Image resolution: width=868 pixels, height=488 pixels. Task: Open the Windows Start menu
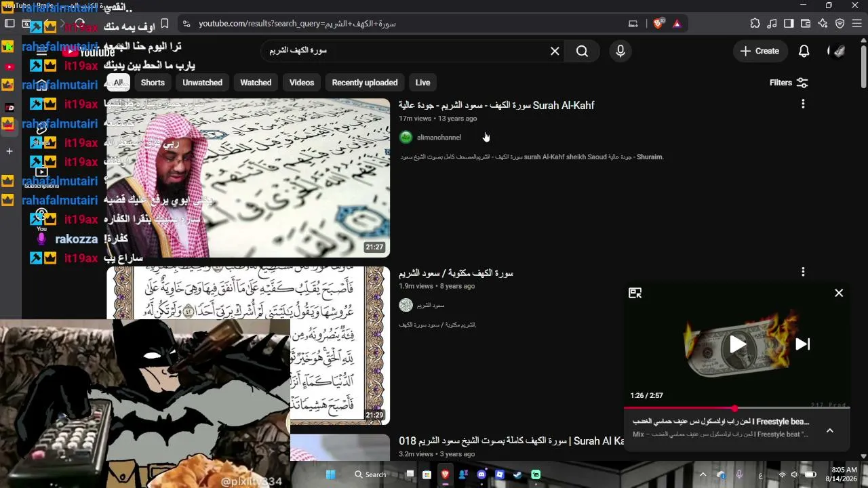(x=331, y=474)
